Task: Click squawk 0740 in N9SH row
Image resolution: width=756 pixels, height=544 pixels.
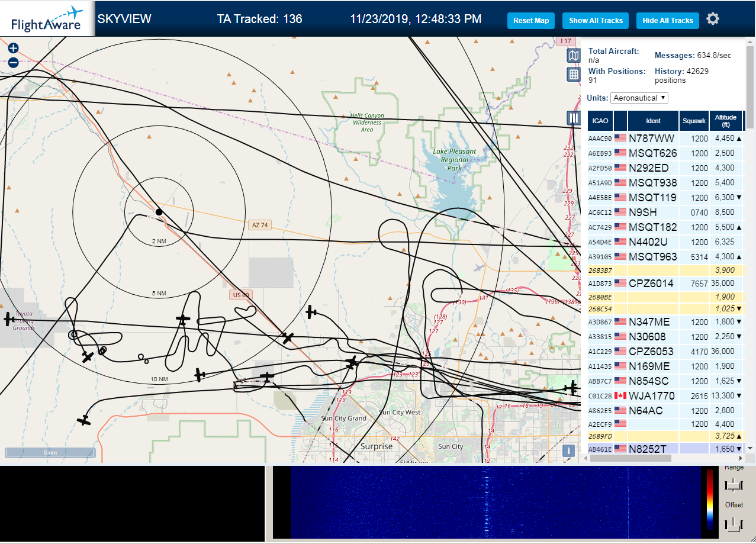Action: 699,213
